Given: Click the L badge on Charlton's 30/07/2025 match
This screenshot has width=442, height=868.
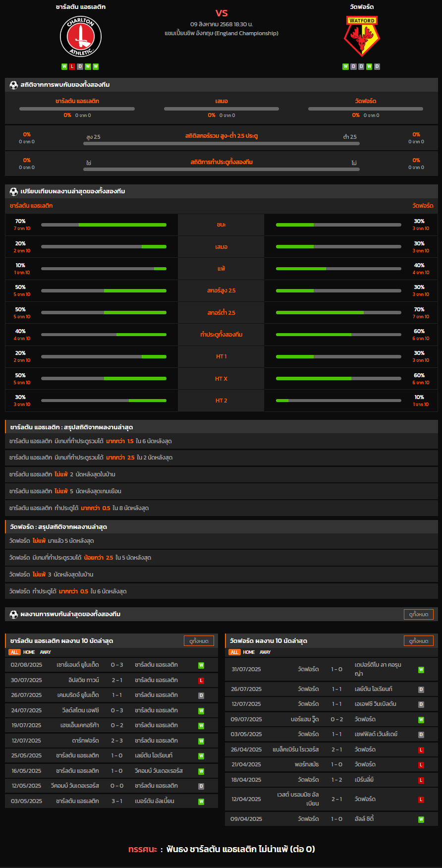Looking at the screenshot, I should tap(201, 681).
